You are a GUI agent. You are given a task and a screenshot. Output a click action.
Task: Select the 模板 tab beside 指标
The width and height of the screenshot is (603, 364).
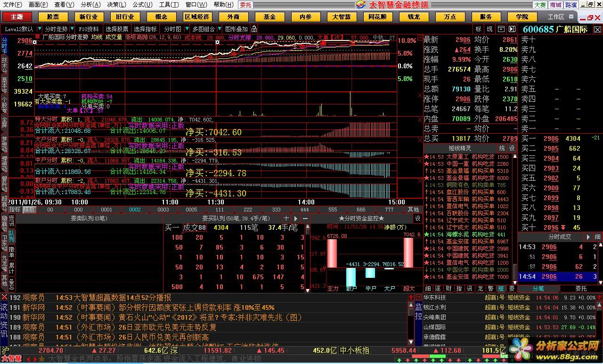(x=29, y=210)
